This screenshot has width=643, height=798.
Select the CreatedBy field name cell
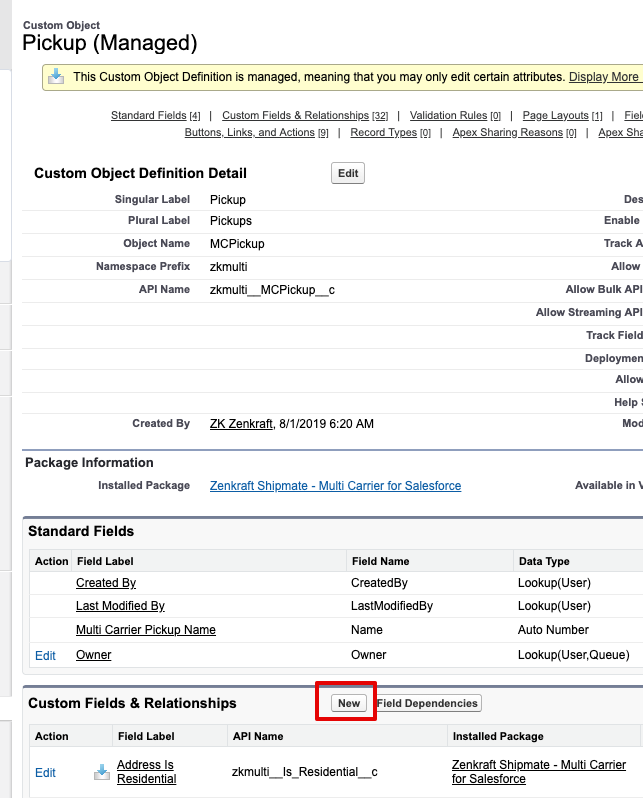coord(379,583)
